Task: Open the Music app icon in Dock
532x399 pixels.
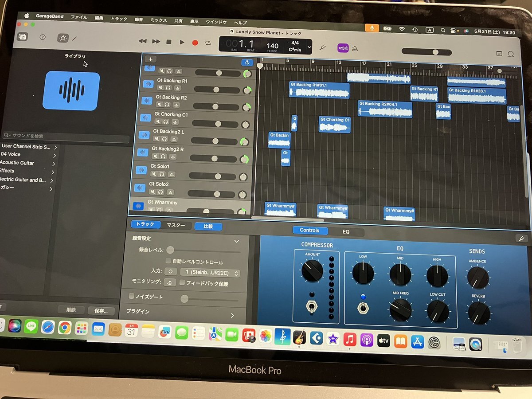Action: [350, 340]
